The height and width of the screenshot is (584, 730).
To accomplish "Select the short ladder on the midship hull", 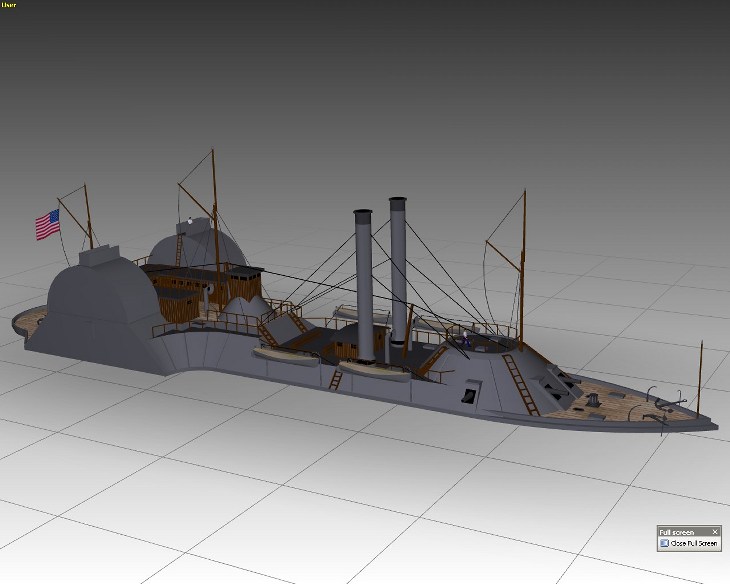I will [x=337, y=380].
